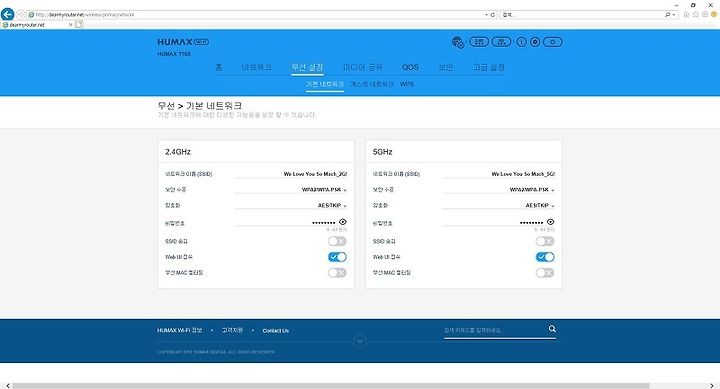Open the 미디어 공유 menu
The image size is (720, 389).
tap(363, 67)
